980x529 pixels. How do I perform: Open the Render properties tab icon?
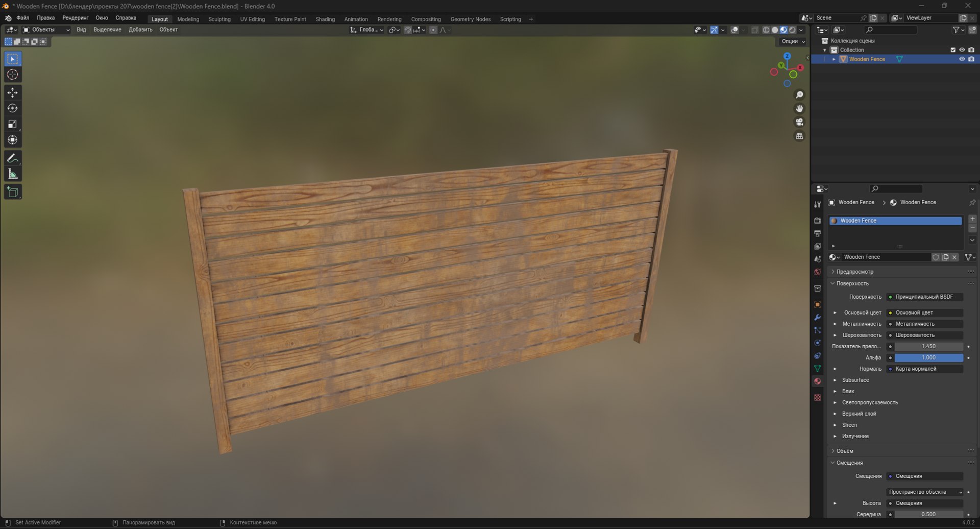[818, 221]
